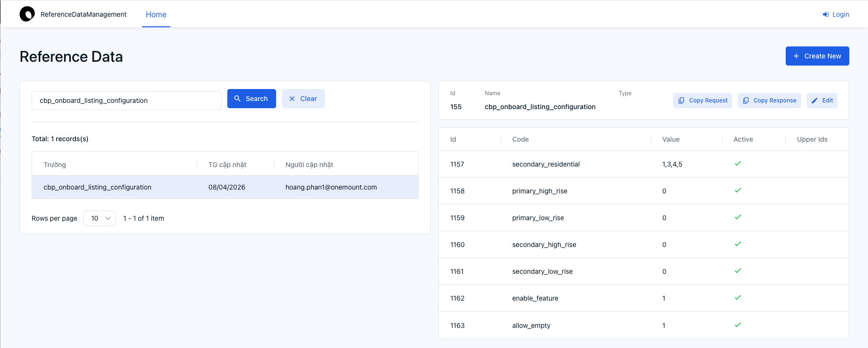The height and width of the screenshot is (348, 868).
Task: Click the active checkmark for enable_feature
Action: 738,298
